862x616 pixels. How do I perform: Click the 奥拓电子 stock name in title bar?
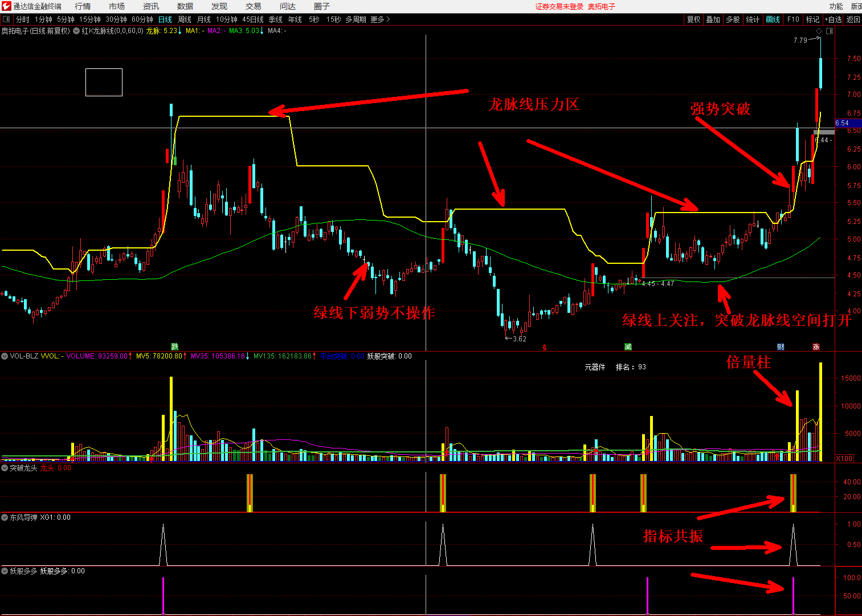602,7
